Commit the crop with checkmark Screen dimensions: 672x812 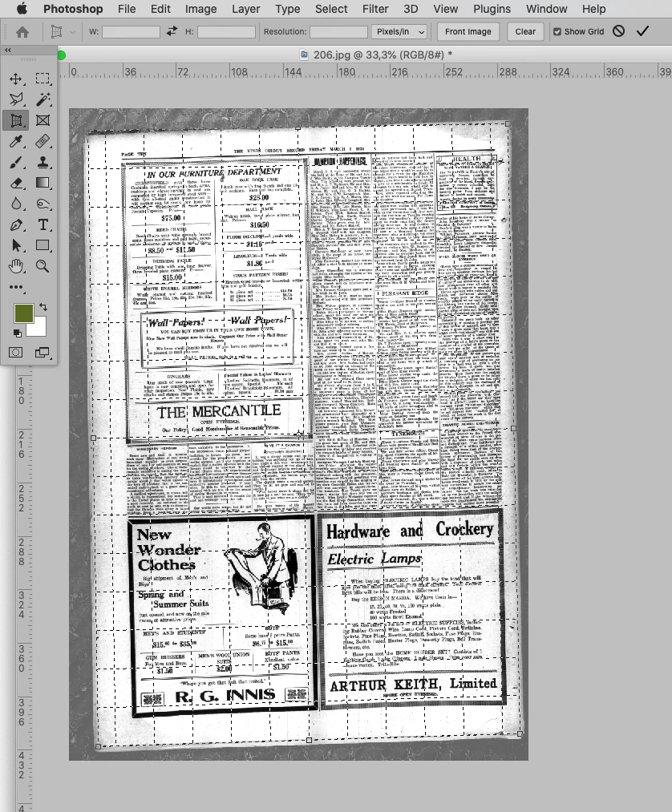(643, 31)
